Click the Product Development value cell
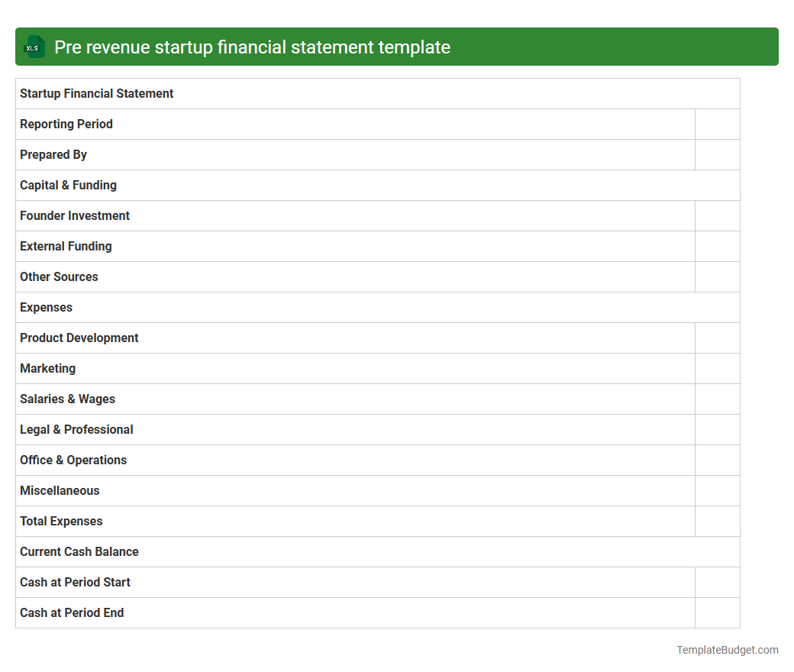 (x=717, y=338)
